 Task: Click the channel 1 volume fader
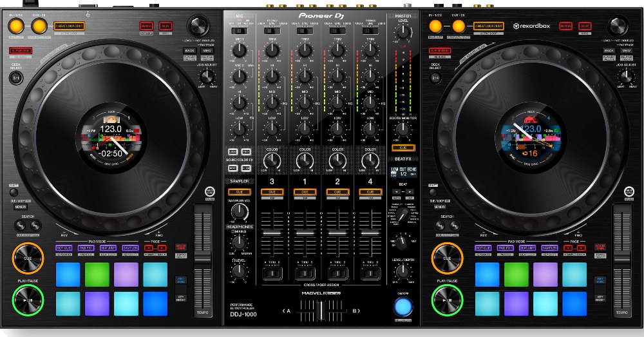(305, 233)
